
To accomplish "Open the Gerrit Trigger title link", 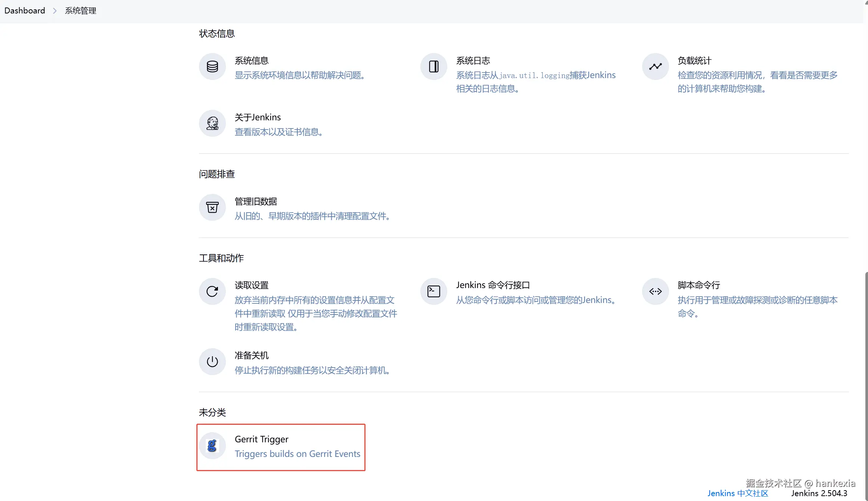I will [261, 439].
